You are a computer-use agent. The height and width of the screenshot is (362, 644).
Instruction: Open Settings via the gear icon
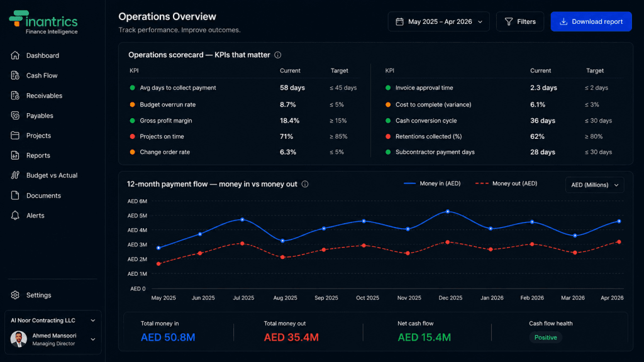15,295
